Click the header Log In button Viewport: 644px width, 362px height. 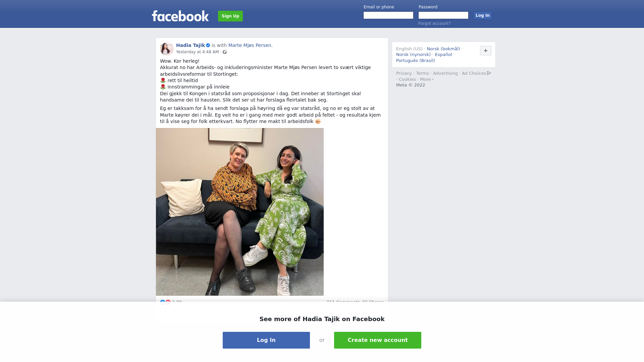point(482,15)
